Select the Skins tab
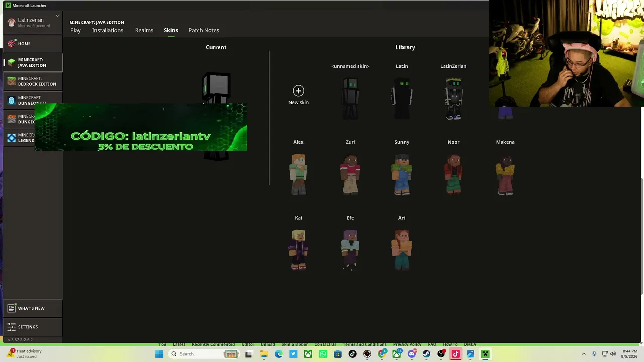This screenshot has height=362, width=644. pos(171,30)
